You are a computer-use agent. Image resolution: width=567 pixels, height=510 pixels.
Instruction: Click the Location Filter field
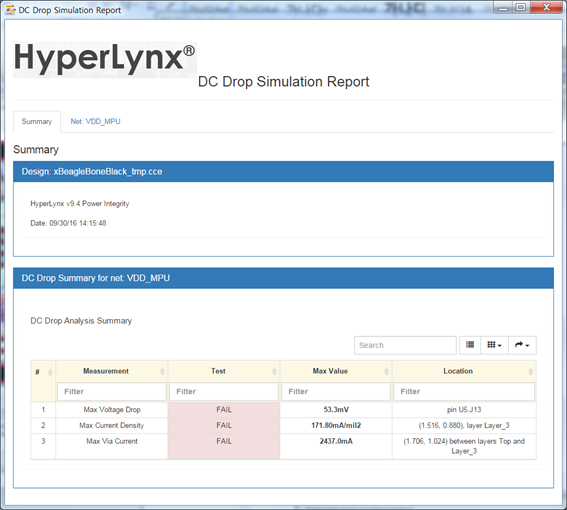coord(464,391)
